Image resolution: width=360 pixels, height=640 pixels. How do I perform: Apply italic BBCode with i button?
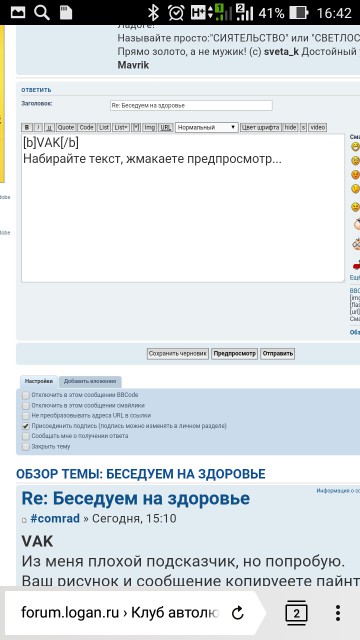(38, 127)
